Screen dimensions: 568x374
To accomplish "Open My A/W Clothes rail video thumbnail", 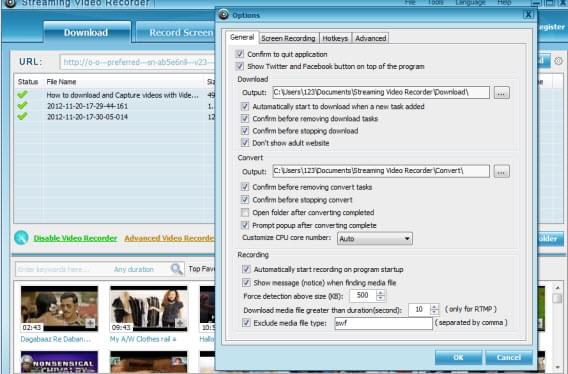I will [x=149, y=309].
